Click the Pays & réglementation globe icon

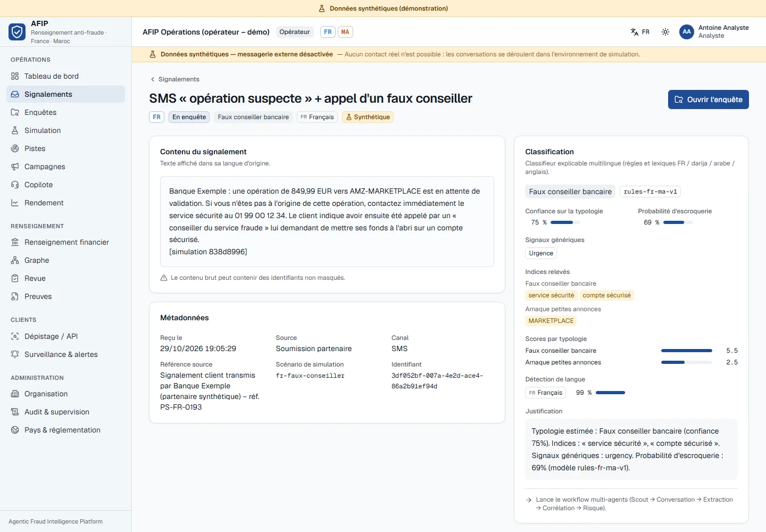coord(15,430)
